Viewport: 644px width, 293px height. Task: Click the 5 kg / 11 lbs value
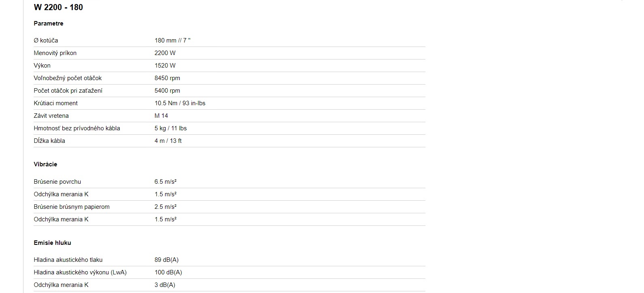pos(170,128)
